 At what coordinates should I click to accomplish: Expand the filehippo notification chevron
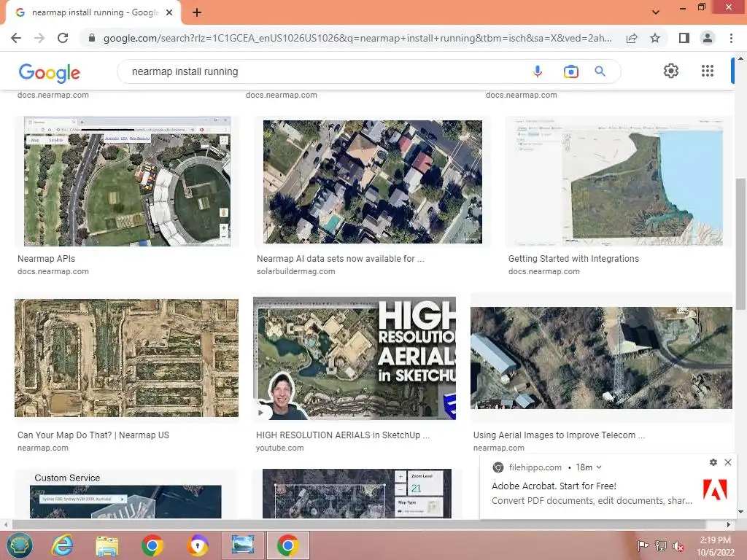coord(599,467)
